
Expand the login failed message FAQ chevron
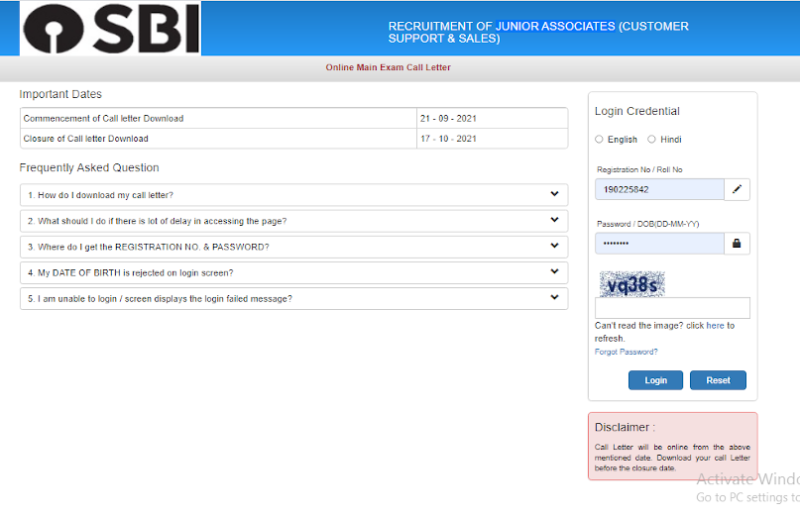click(x=554, y=298)
